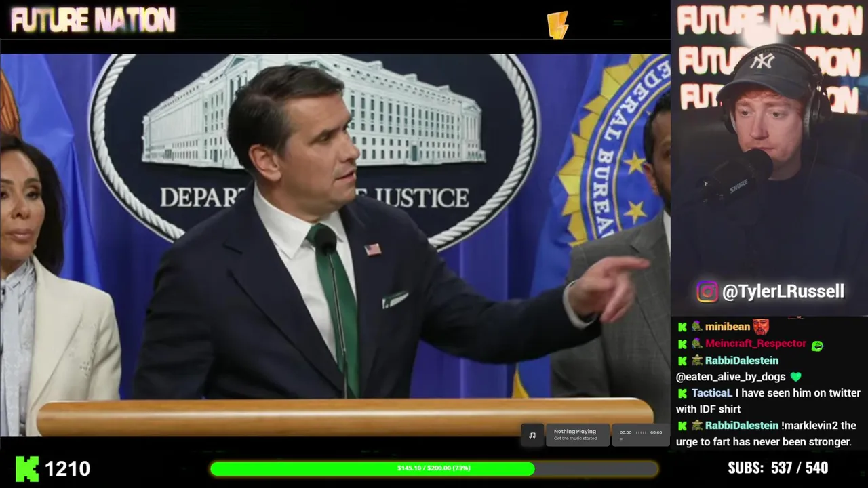
Task: Click the @eaten_alive_by_dogs mention in chat
Action: (x=730, y=377)
